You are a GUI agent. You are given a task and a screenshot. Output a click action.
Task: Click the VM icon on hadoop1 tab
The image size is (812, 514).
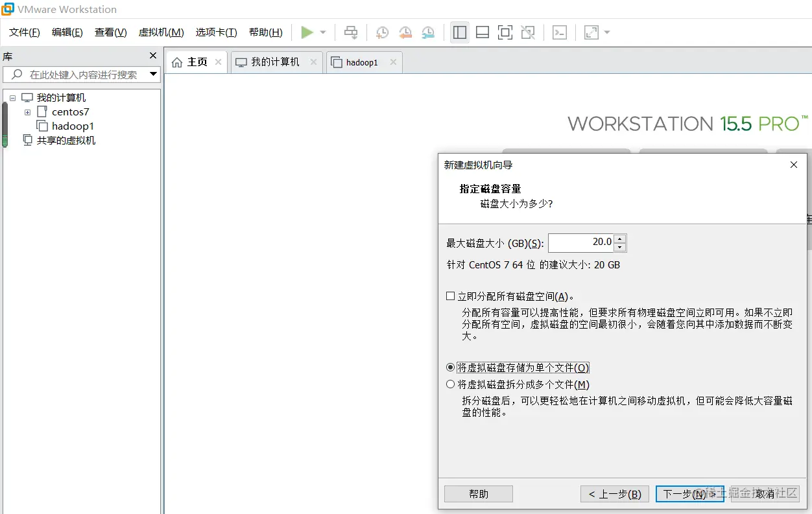337,62
